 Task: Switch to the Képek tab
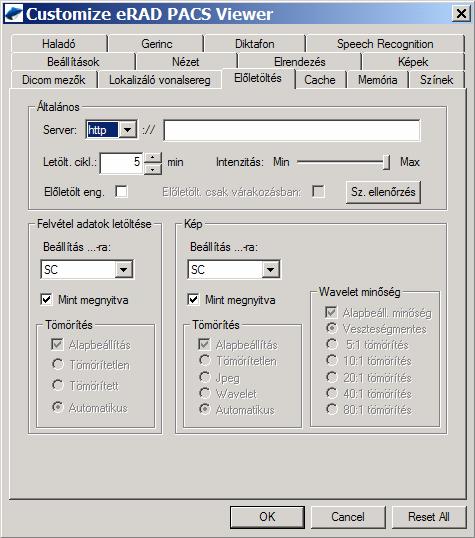(x=413, y=62)
